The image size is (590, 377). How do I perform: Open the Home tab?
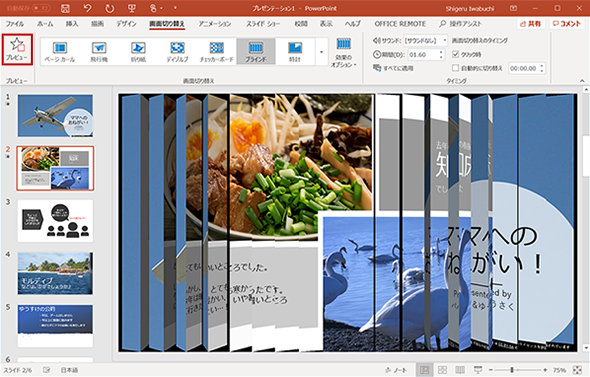coord(45,24)
